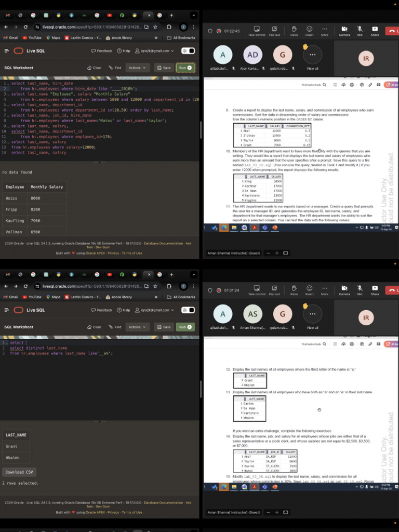Open Actions dropdown above the no data found worksheet

coord(137,68)
